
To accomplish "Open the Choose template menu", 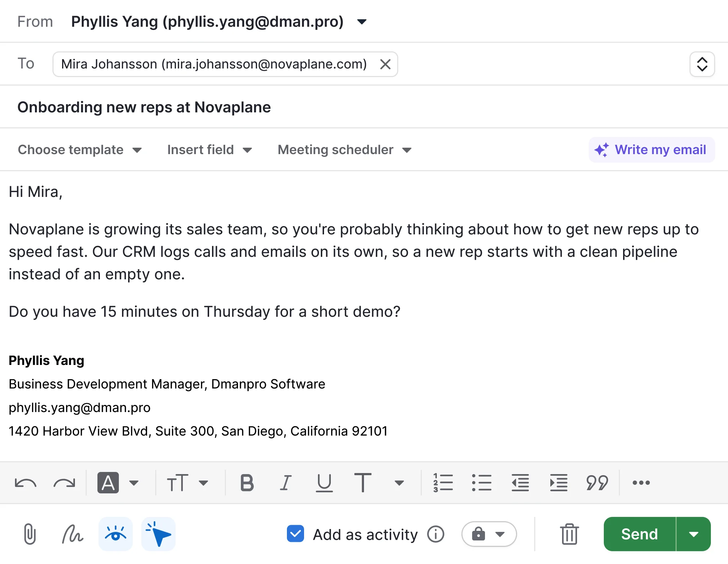I will click(x=80, y=150).
